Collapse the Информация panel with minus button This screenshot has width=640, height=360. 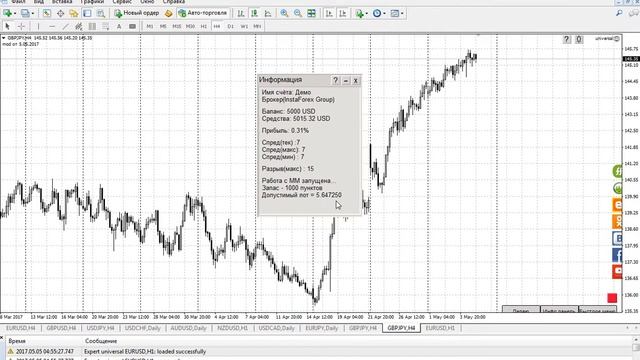[346, 80]
